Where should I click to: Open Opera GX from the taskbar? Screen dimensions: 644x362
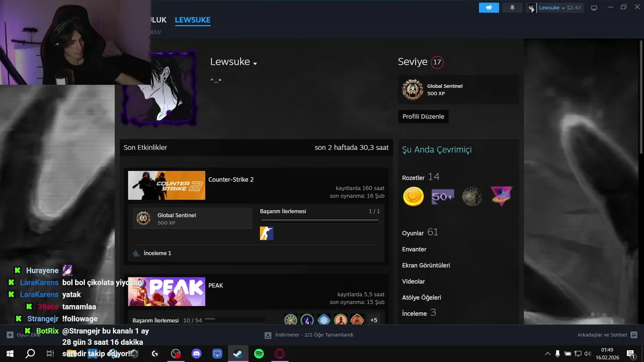(x=280, y=354)
